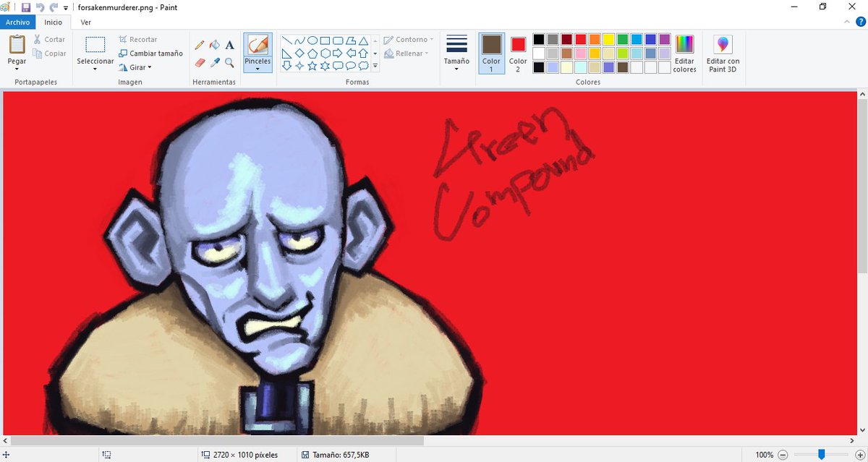This screenshot has width=868, height=462.
Task: Click the vertical scrollbar thumb
Action: click(863, 187)
